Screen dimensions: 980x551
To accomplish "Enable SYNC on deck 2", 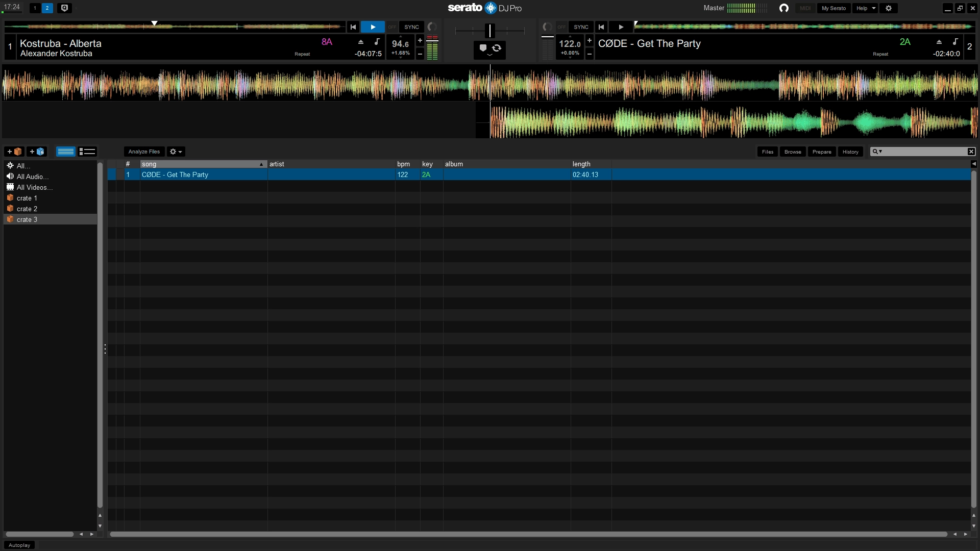I will click(581, 27).
